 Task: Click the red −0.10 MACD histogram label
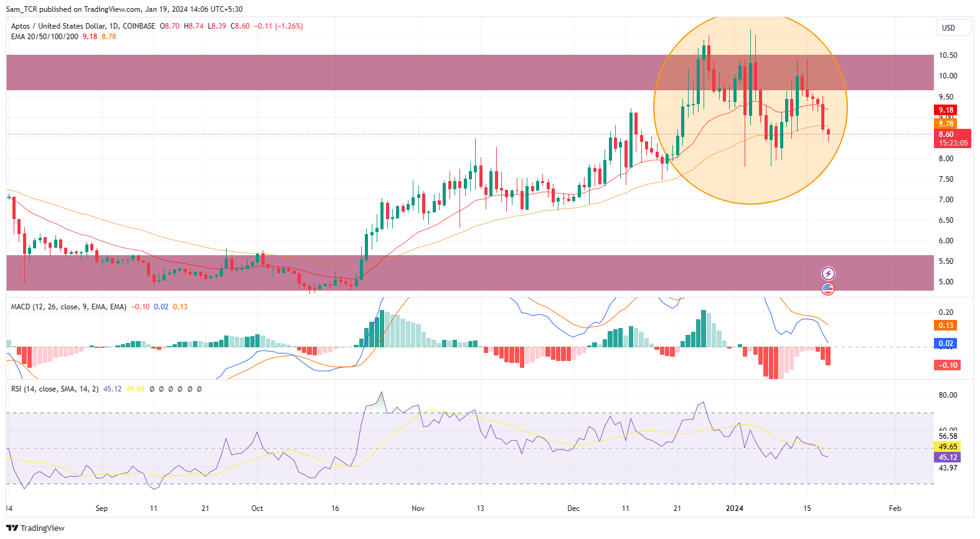pyautogui.click(x=948, y=365)
